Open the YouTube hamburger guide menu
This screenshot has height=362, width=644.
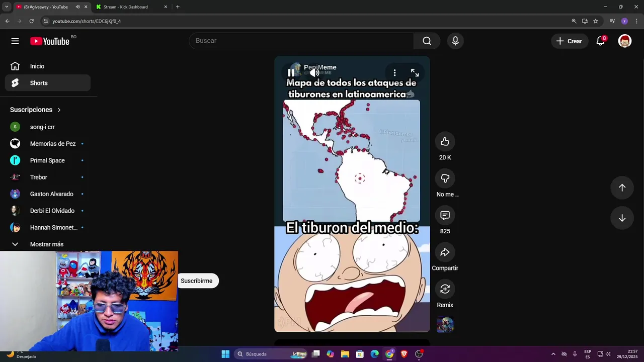tap(15, 41)
